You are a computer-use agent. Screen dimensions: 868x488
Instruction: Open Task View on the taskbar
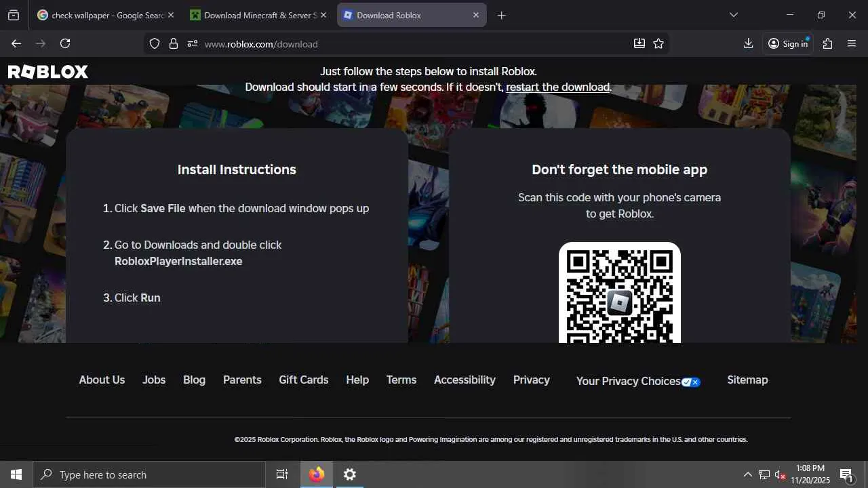click(282, 474)
